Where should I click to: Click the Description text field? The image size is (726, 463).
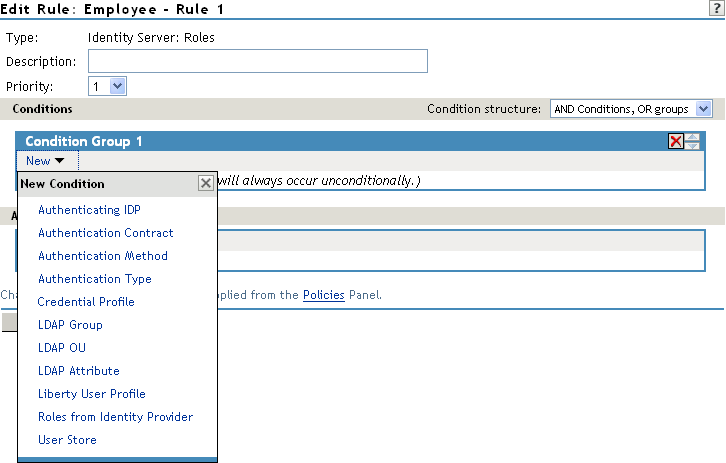pos(258,61)
